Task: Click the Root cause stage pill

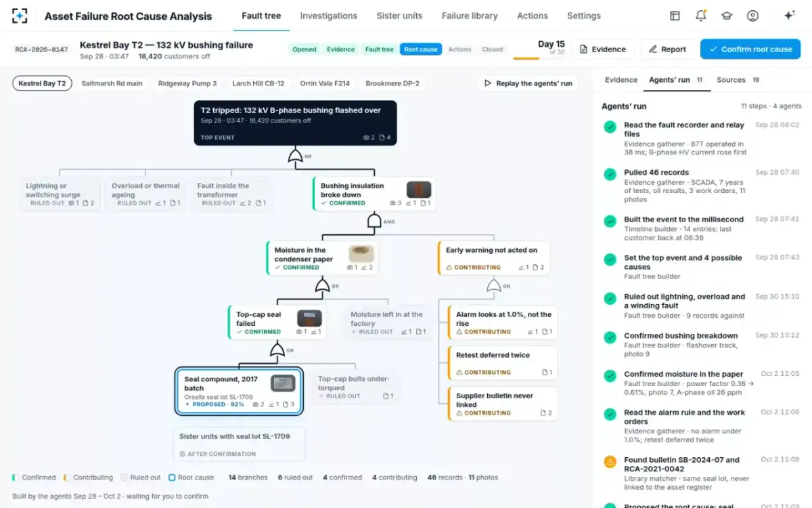Action: [421, 49]
